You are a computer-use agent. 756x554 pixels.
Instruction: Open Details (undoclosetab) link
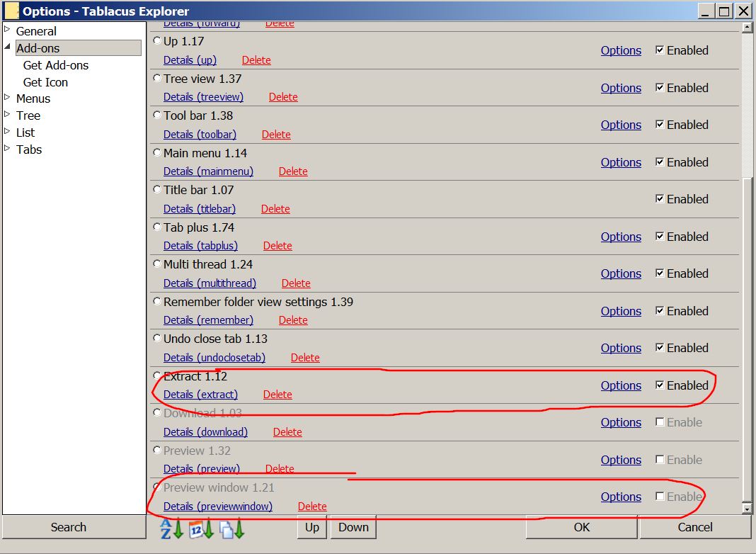tap(214, 358)
